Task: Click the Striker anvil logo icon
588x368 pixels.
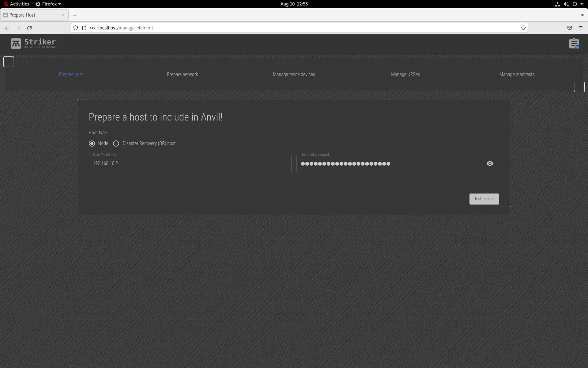Action: pos(16,44)
